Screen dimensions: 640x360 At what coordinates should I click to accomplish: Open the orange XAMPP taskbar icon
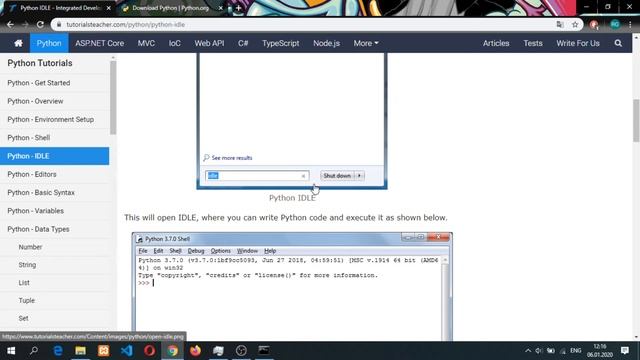[104, 351]
